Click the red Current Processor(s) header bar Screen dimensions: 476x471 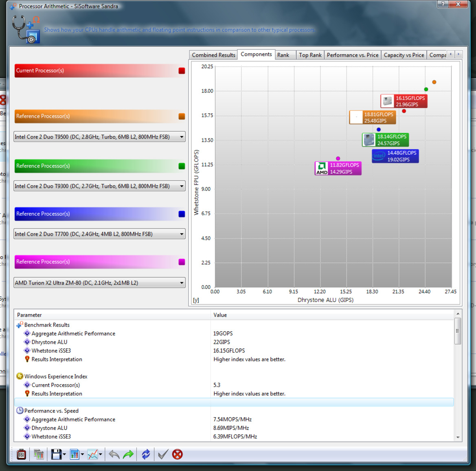point(100,70)
